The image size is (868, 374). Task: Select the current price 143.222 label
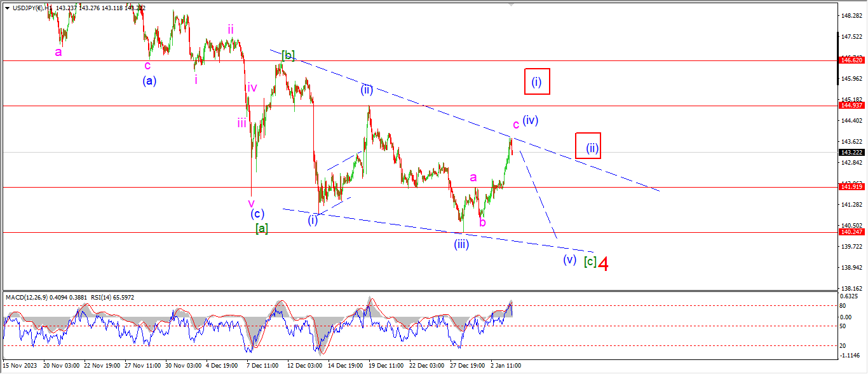(x=850, y=153)
